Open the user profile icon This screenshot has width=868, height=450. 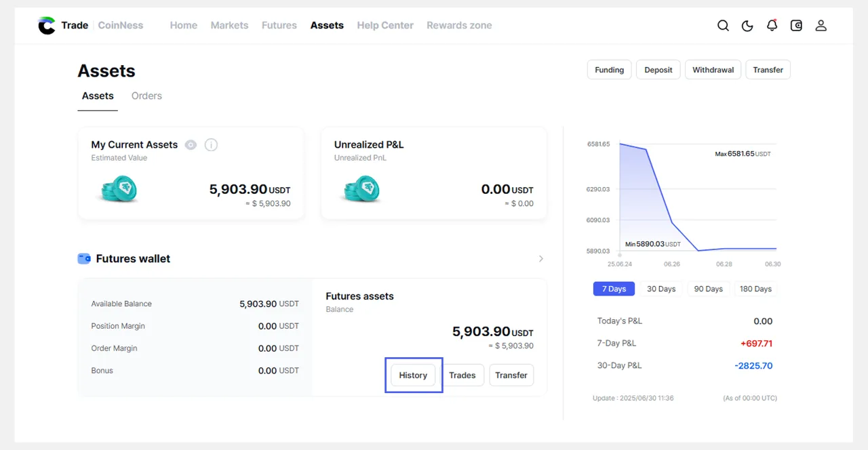821,26
